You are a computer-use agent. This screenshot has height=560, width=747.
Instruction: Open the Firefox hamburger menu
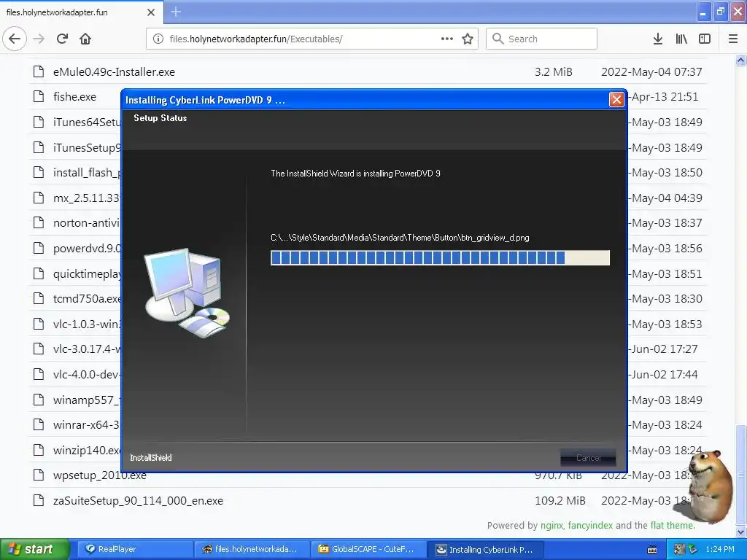point(732,39)
